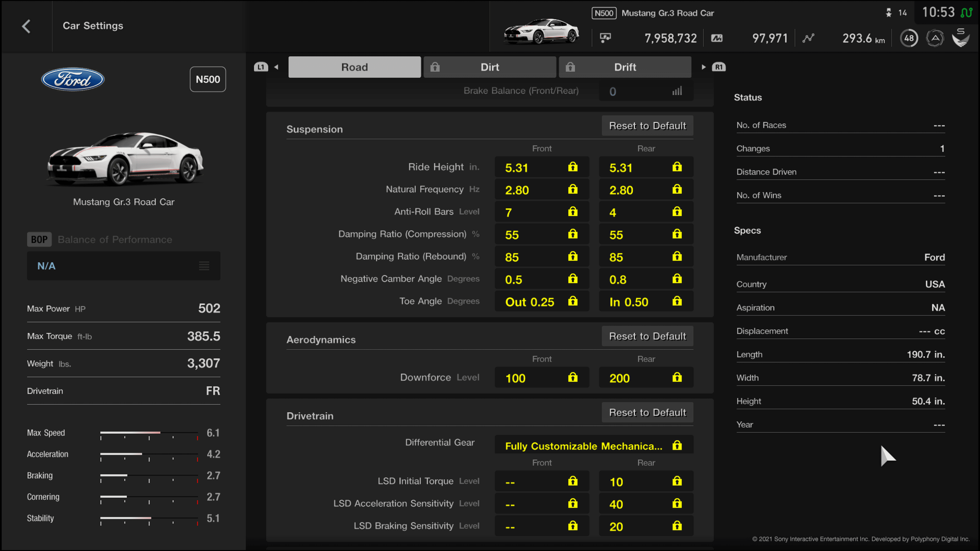Select rear Negative Camber Angle 0.8 field
This screenshot has width=980, height=551.
coord(646,279)
